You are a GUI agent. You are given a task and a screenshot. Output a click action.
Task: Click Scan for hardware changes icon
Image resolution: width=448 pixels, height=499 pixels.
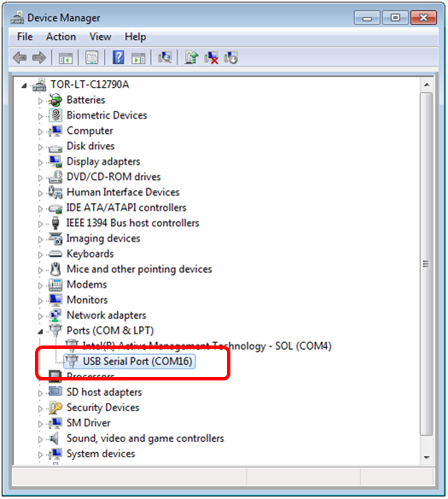(165, 58)
